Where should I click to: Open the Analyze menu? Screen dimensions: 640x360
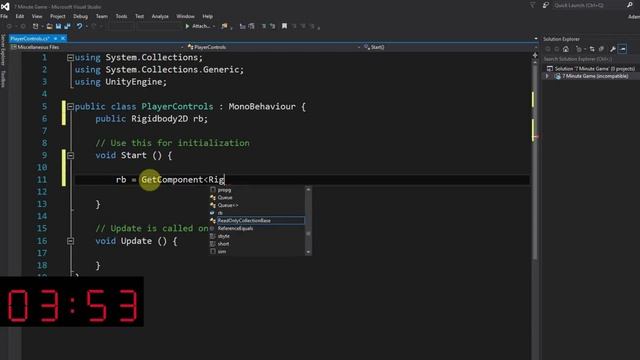pos(160,16)
